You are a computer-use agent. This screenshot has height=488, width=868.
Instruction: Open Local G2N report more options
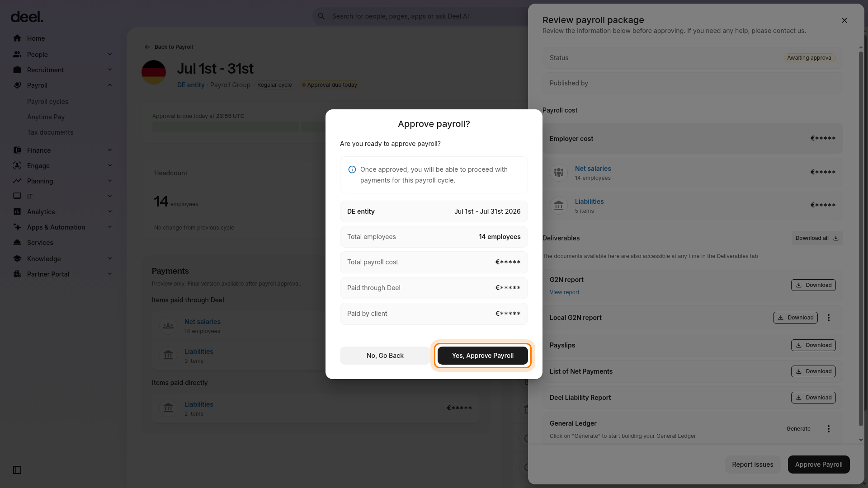[829, 318]
